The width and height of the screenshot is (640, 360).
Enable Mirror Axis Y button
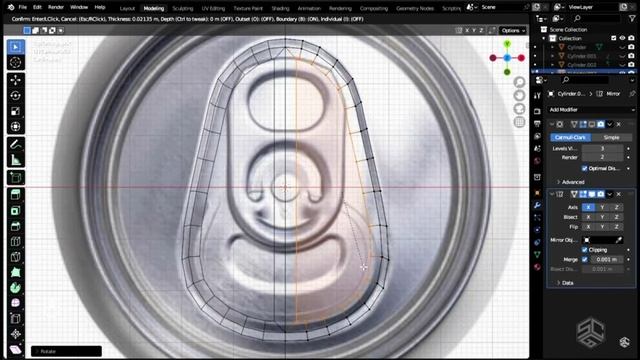coord(602,207)
